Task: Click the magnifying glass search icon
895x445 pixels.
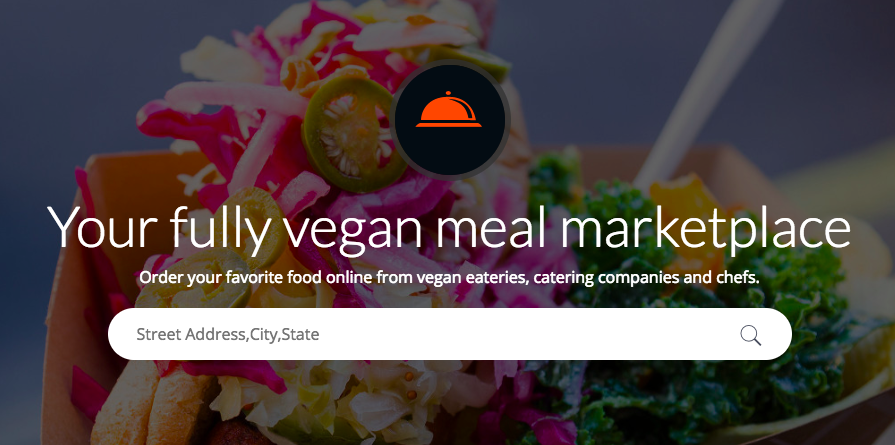Action: coord(751,335)
